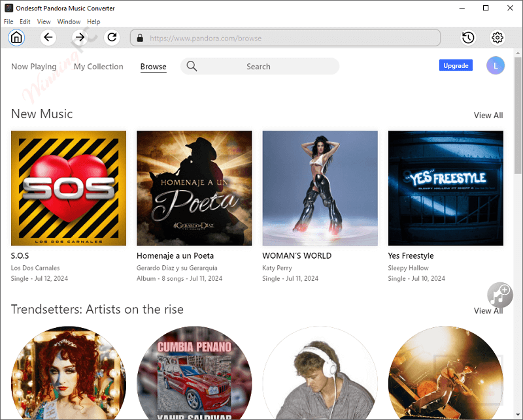Image resolution: width=523 pixels, height=420 pixels.
Task: Click 'Single - Jul 12, 2024' text
Action: pyautogui.click(x=39, y=278)
